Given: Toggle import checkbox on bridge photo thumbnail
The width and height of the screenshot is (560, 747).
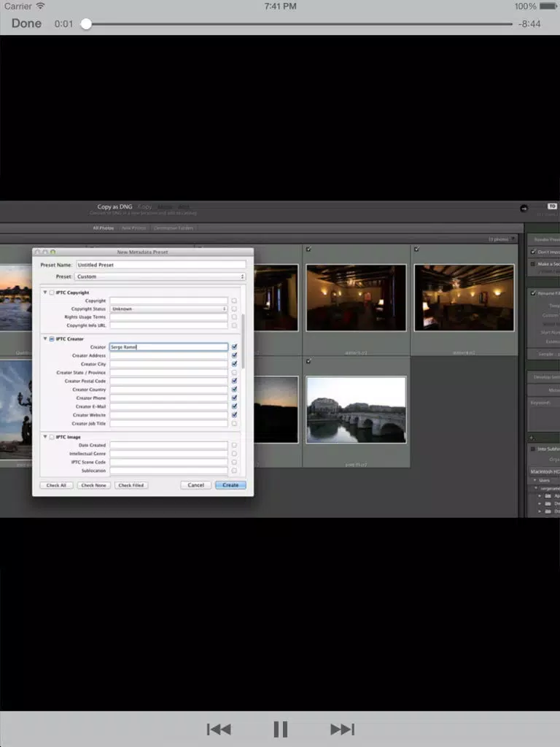Looking at the screenshot, I should (x=308, y=361).
